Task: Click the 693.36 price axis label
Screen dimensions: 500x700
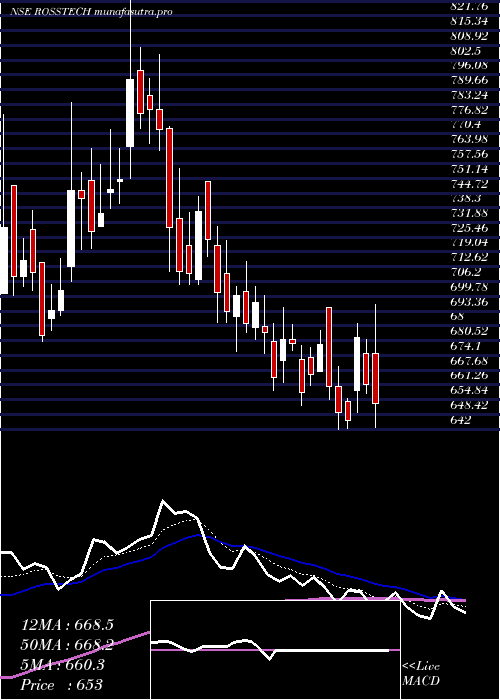Action: (x=469, y=301)
